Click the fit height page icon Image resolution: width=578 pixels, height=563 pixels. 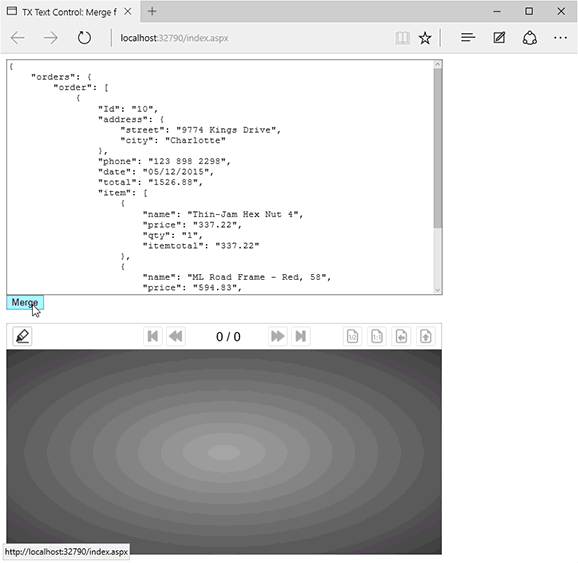coord(426,336)
